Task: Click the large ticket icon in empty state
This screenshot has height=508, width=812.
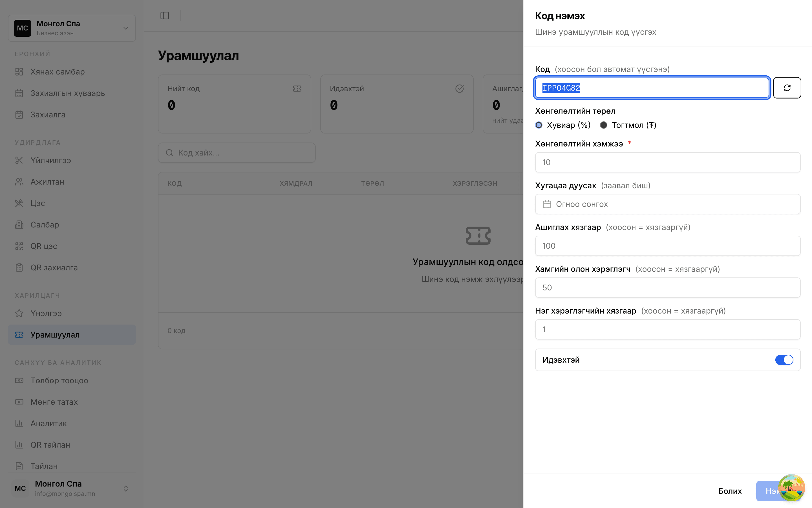Action: (x=478, y=236)
